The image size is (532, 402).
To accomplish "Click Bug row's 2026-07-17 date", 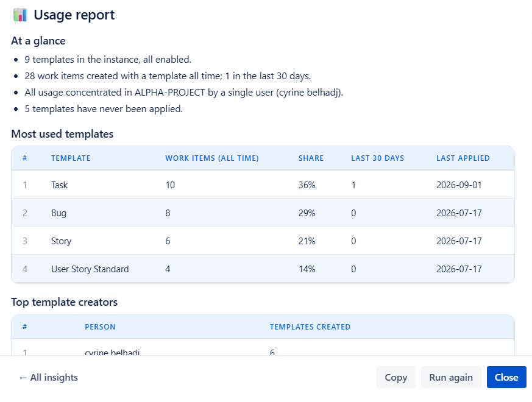I will [x=459, y=213].
